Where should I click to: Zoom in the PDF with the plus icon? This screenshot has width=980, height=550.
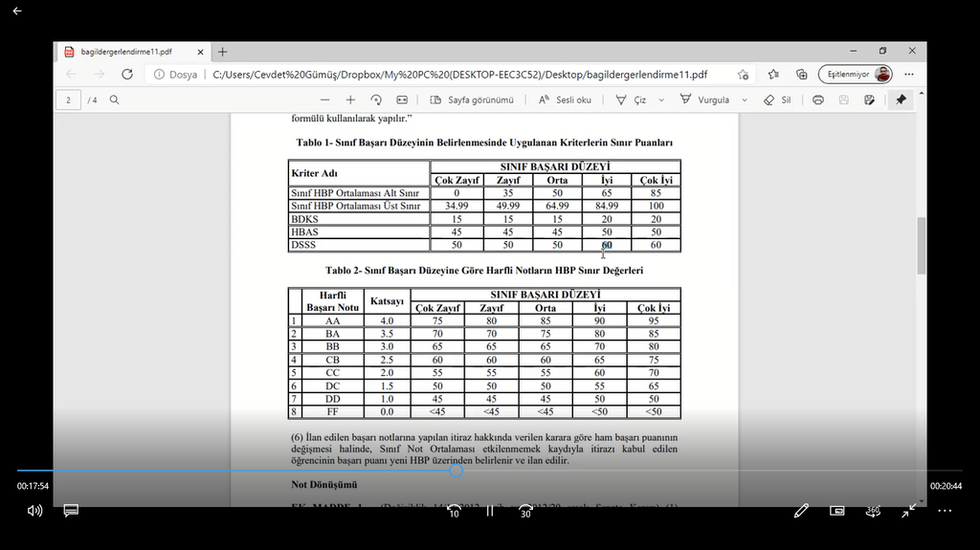click(350, 100)
